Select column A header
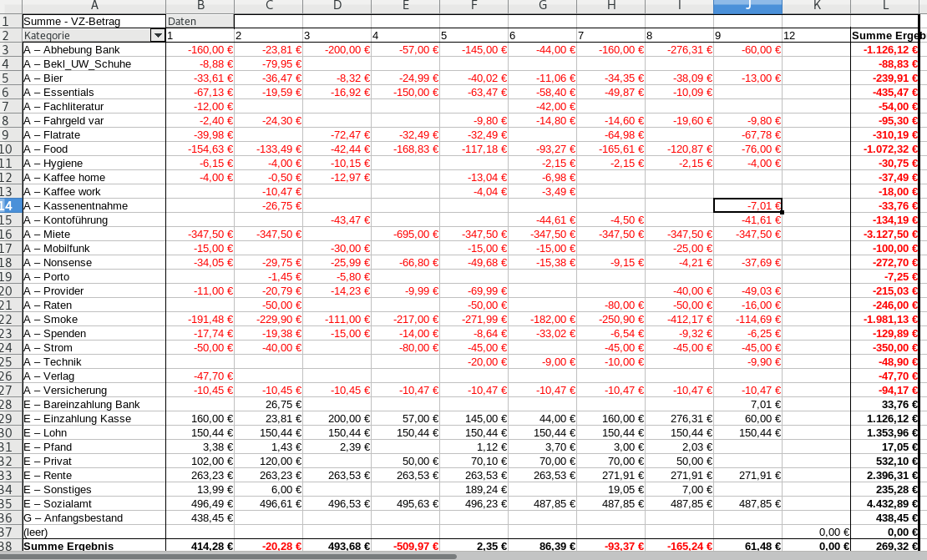This screenshot has height=560, width=927. 94,7
